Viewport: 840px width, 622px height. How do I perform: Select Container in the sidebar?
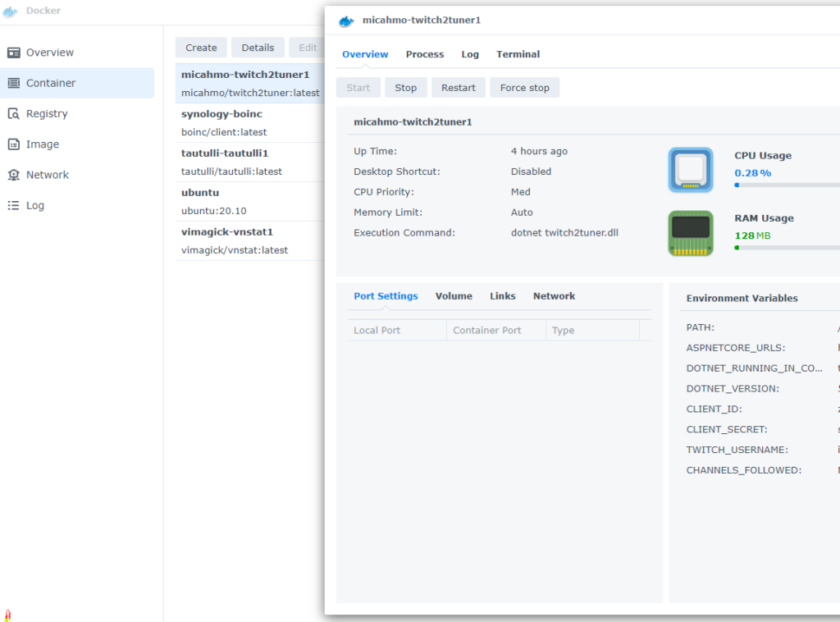[x=77, y=83]
